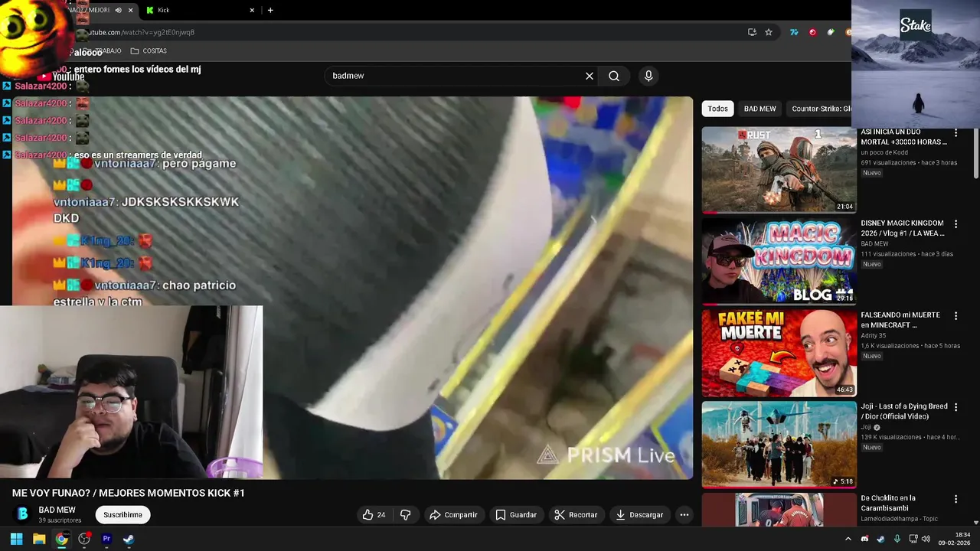Image resolution: width=980 pixels, height=551 pixels.
Task: Close the YouTube browser tab
Action: (x=130, y=10)
